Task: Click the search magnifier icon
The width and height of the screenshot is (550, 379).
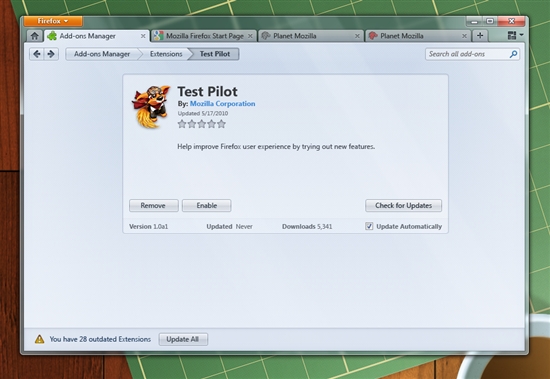Action: [x=513, y=54]
